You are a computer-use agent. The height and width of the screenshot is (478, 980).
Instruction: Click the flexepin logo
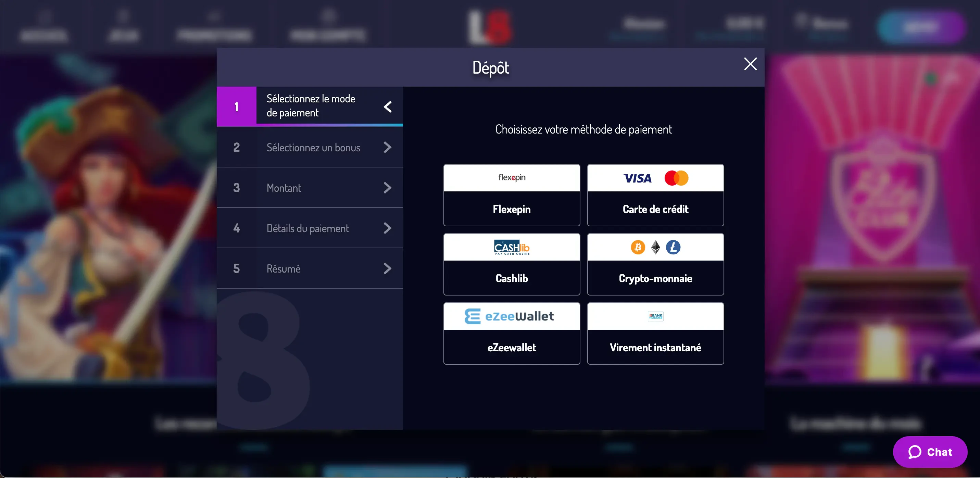tap(512, 177)
